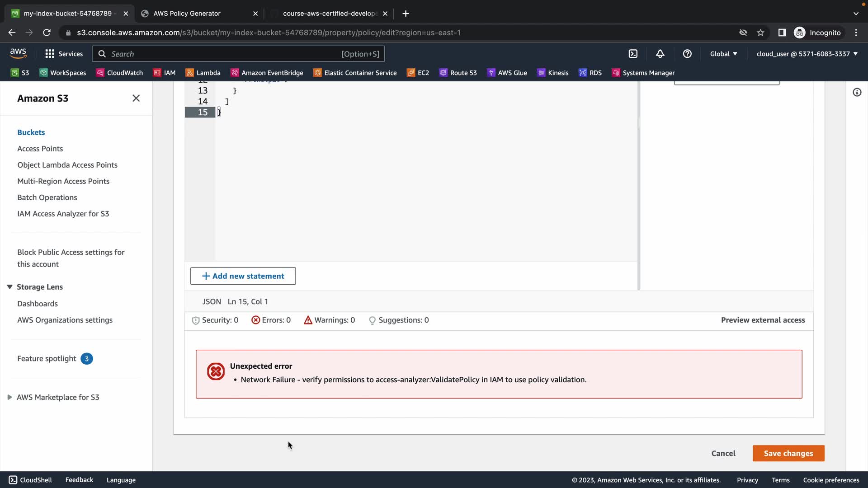Open the Route 53 service shortcut

(x=458, y=73)
